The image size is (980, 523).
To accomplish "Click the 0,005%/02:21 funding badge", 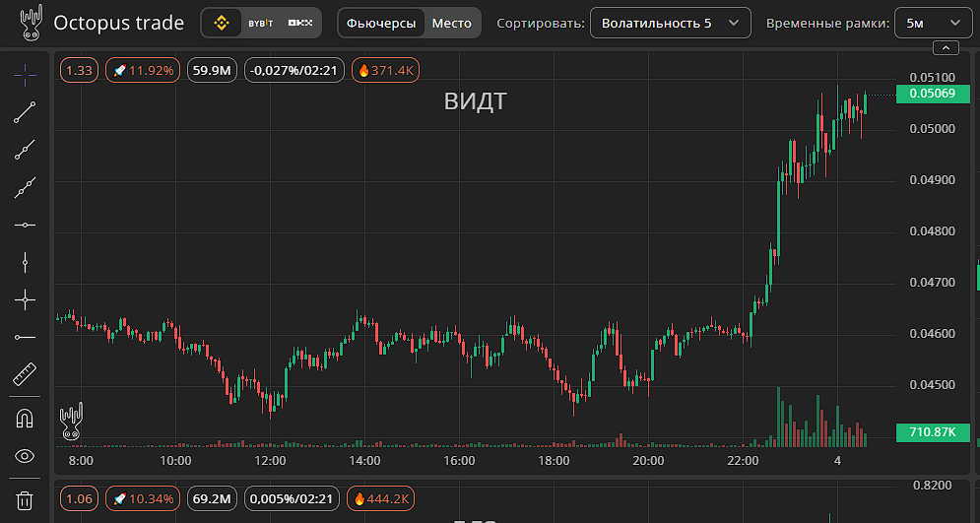I will tap(292, 498).
